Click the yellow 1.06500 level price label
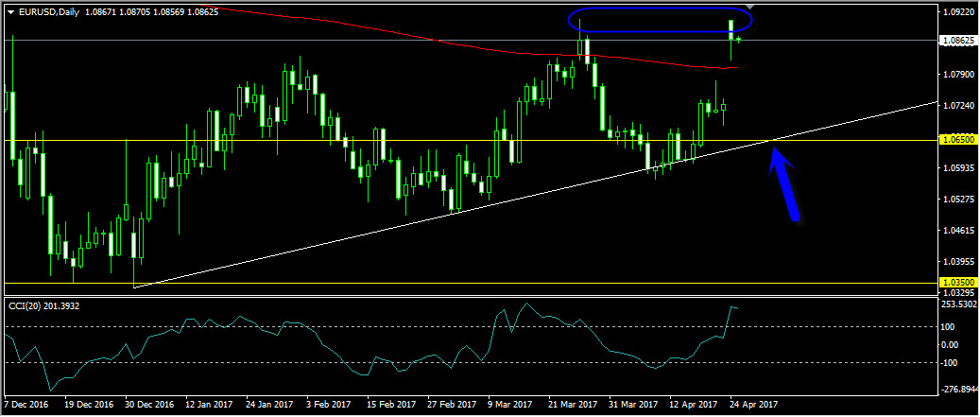Image resolution: width=980 pixels, height=417 pixels. (x=957, y=141)
